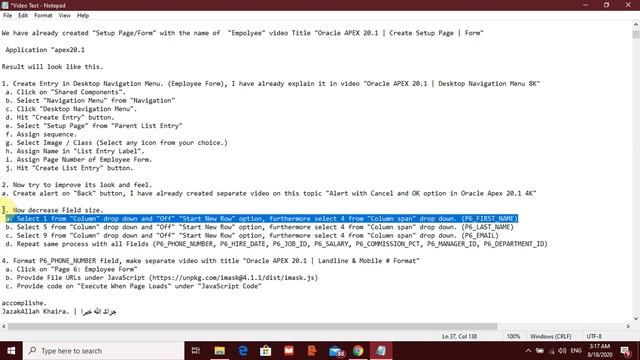Click the line 'a. Click on "Page 6: Employee Form"'
This screenshot has width=640, height=360.
(x=71, y=269)
